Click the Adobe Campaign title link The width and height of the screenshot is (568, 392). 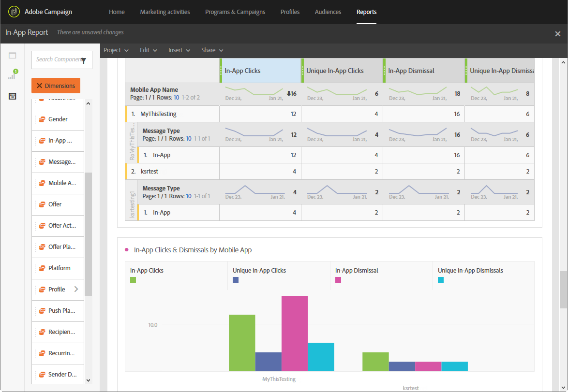point(48,12)
